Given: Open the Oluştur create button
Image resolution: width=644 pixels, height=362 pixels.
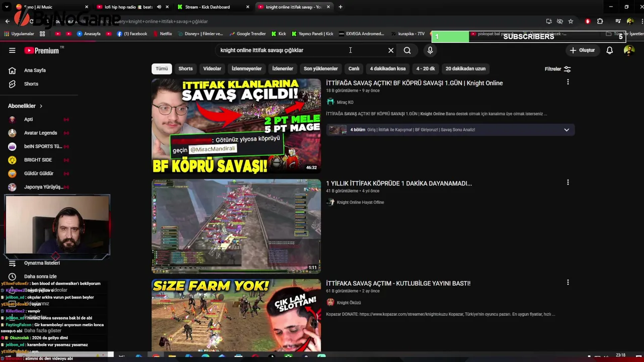Looking at the screenshot, I should pos(583,50).
